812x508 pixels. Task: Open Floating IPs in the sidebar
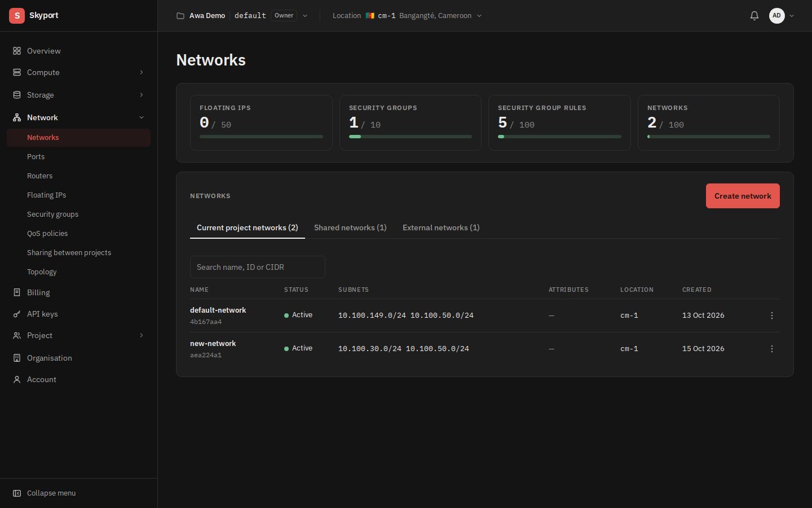point(46,195)
